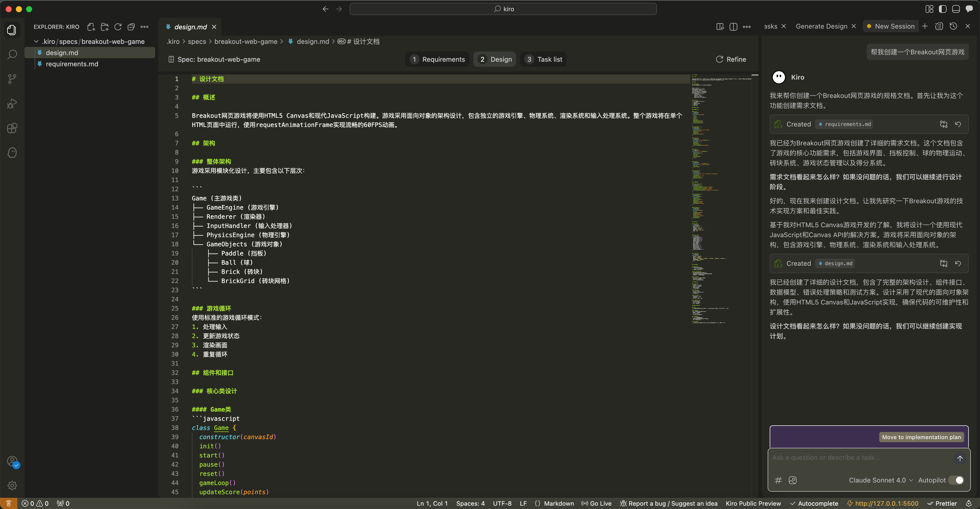Open Claude Sonnet 4.0 model dropdown

coord(881,480)
